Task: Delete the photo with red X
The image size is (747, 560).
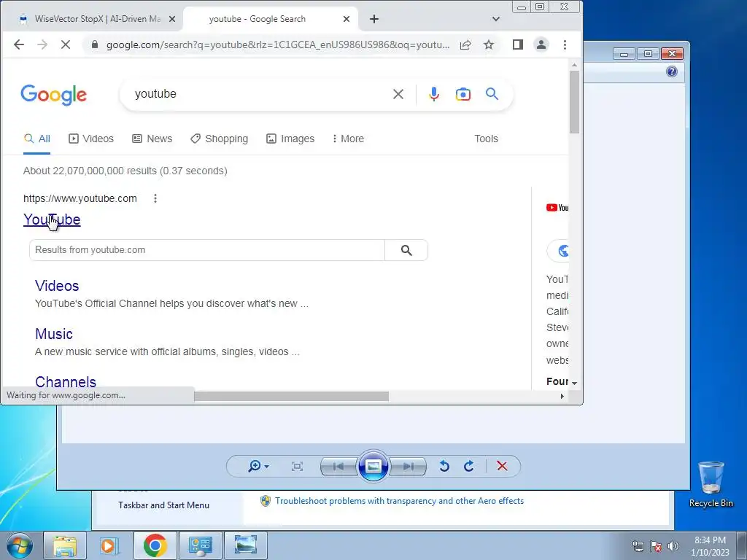Action: (x=502, y=466)
